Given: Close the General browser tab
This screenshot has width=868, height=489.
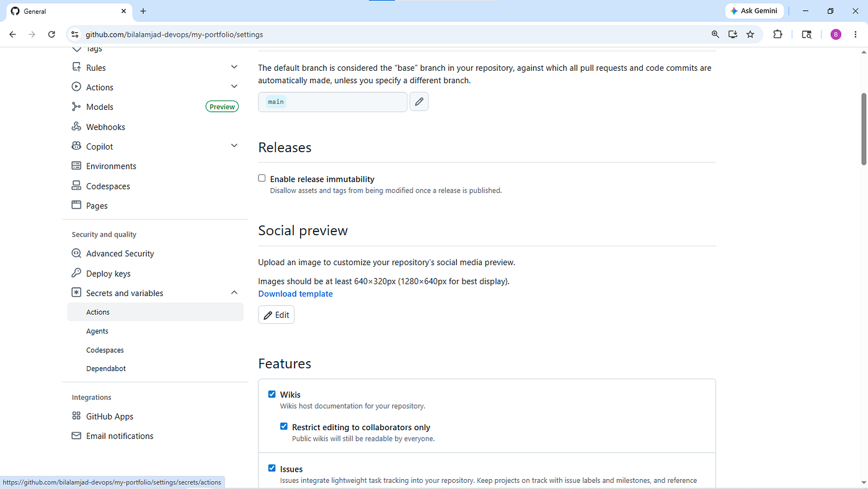Looking at the screenshot, I should click(x=123, y=11).
